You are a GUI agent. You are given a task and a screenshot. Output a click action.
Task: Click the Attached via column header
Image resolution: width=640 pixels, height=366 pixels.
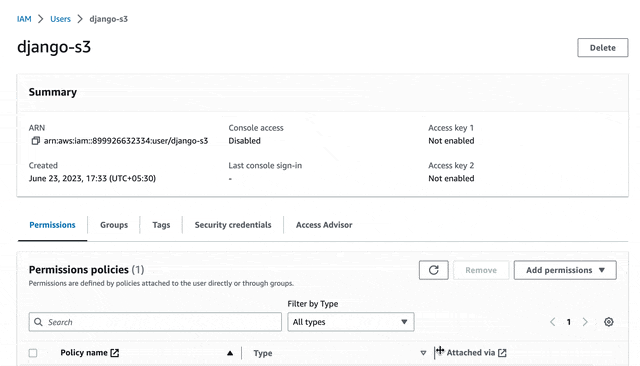pyautogui.click(x=471, y=353)
